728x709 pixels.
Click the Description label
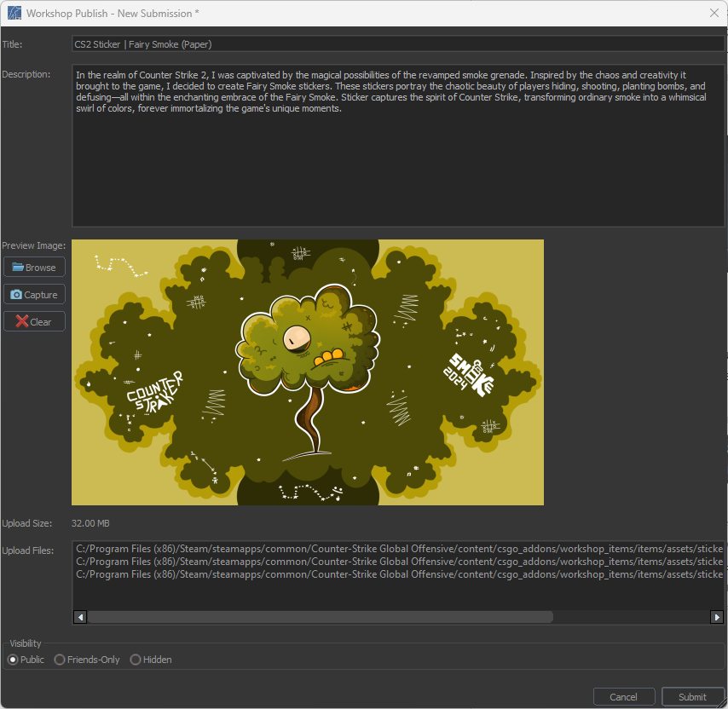26,74
